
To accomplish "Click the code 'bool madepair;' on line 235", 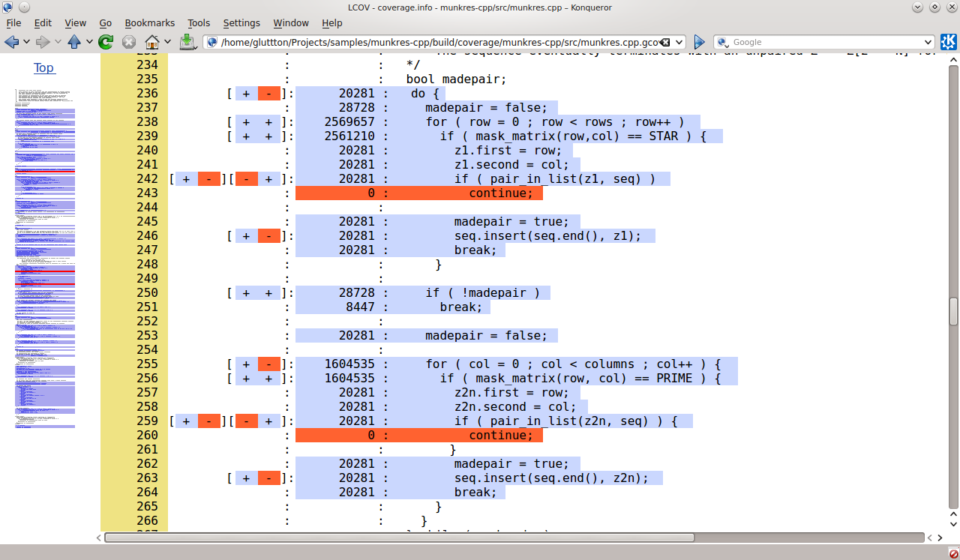I will (456, 79).
